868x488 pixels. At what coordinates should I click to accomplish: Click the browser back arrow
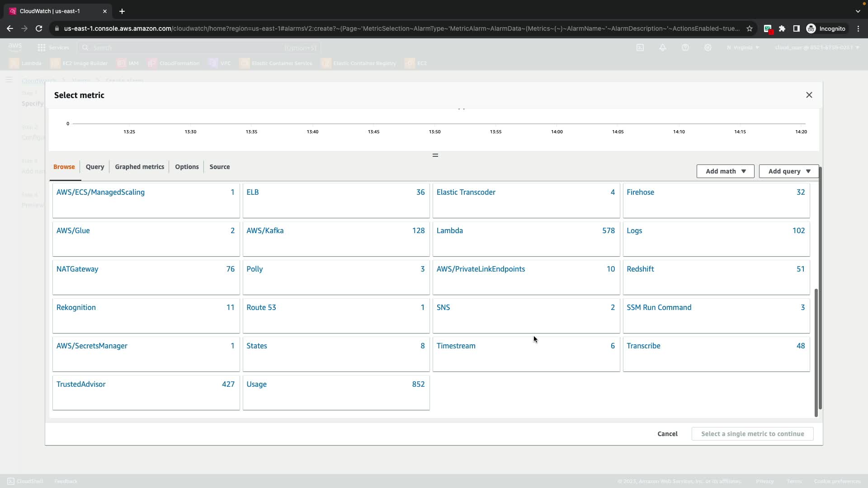[10, 28]
